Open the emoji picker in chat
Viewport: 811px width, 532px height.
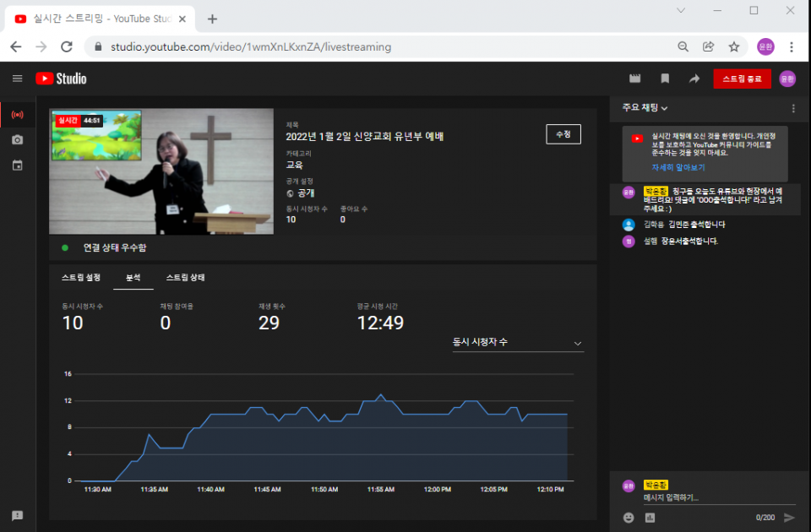(x=629, y=518)
